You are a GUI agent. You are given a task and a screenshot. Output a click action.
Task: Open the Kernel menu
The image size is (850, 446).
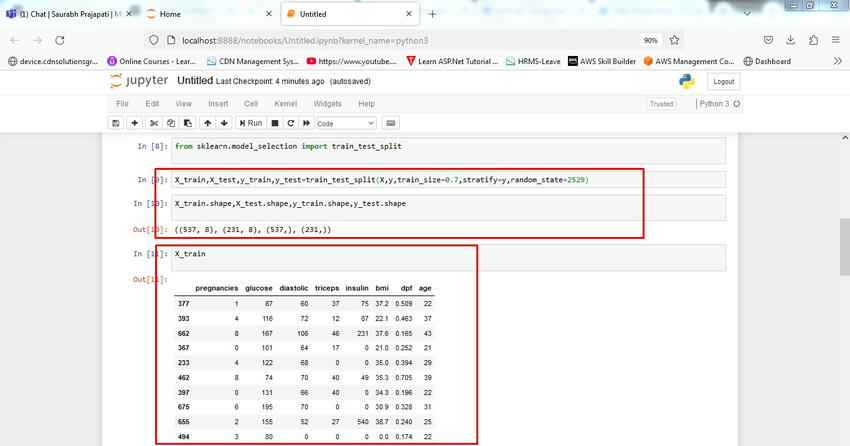pyautogui.click(x=286, y=104)
